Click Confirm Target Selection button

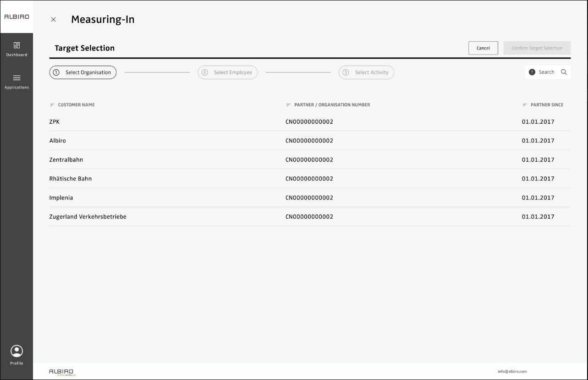point(537,48)
